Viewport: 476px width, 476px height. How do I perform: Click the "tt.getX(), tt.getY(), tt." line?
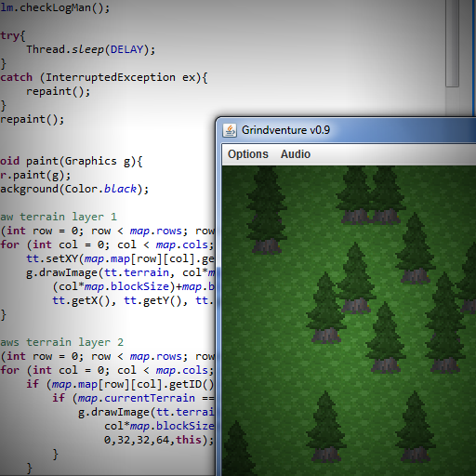[x=133, y=300]
